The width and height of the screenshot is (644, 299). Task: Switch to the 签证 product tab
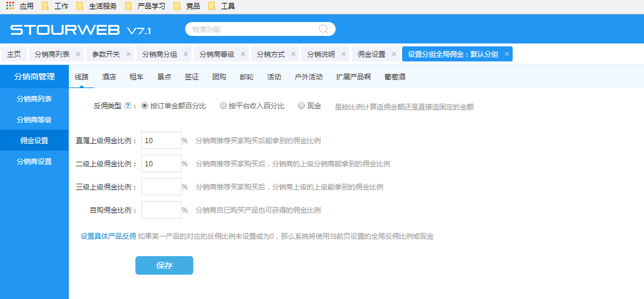click(192, 76)
